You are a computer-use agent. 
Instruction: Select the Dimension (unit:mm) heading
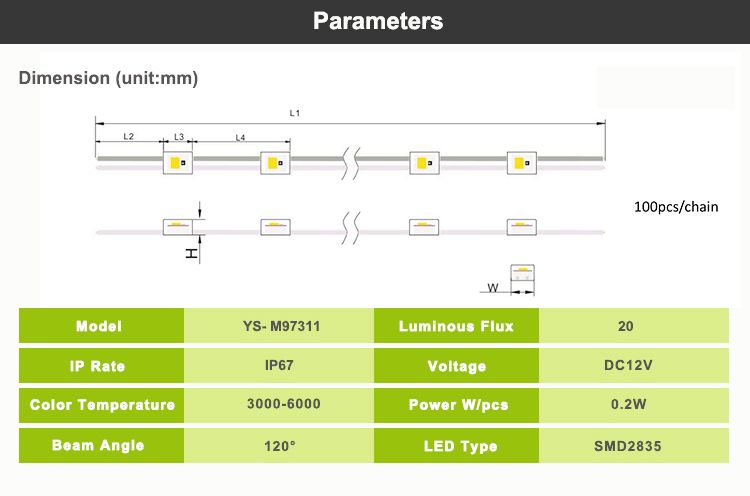[x=108, y=78]
